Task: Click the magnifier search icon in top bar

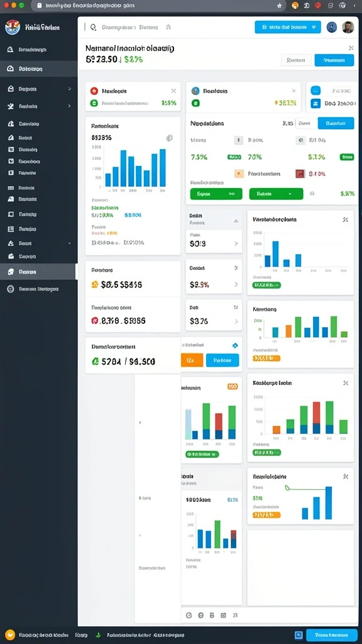Action: (93, 28)
